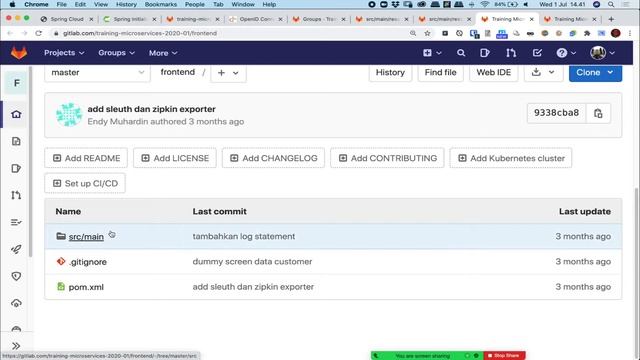Open Merge requests icon in top navbar

tap(511, 53)
